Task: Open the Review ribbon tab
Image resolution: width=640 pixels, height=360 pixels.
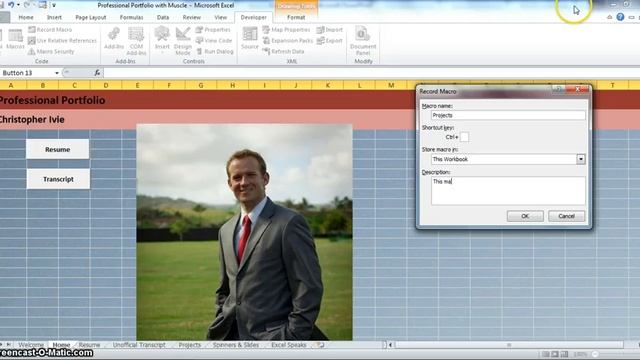Action: pos(191,17)
